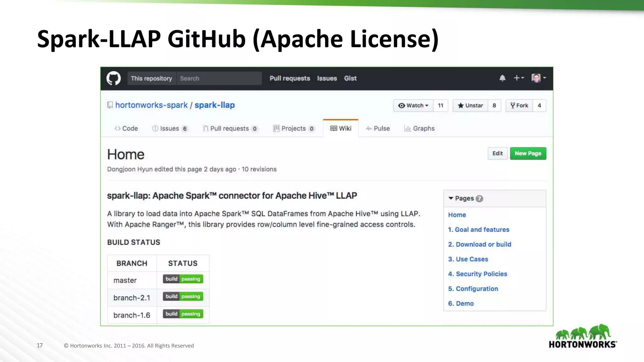This screenshot has width=644, height=362.
Task: Click the repository book icon beside hortonworks-spark
Action: point(110,105)
